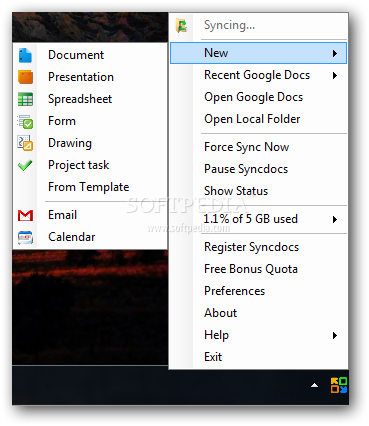Click the Drawing shapes icon
Screen dimensions: 369x426
click(x=25, y=143)
